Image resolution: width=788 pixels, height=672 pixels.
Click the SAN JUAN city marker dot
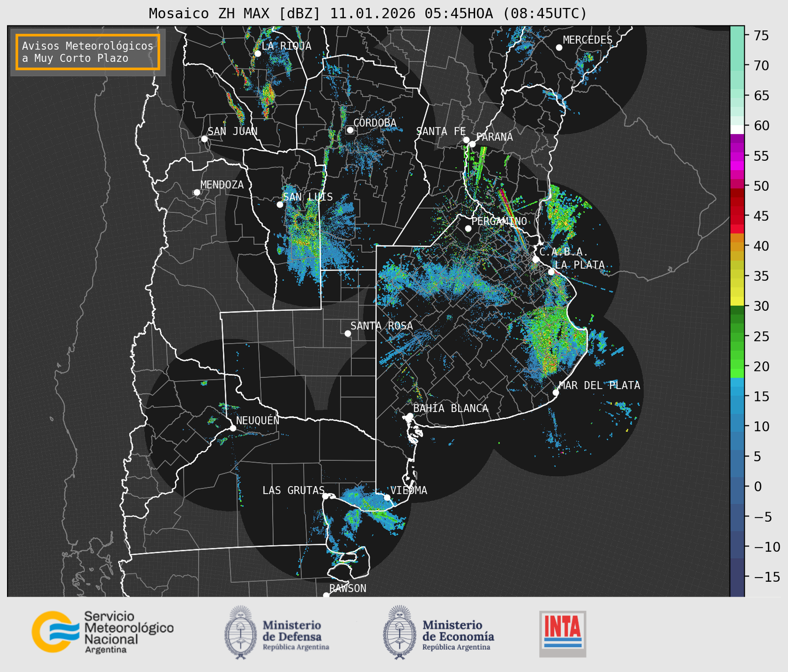(204, 139)
